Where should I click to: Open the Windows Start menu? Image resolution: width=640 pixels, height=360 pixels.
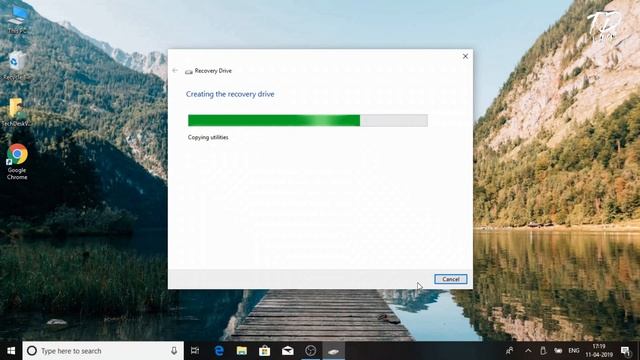(11, 351)
